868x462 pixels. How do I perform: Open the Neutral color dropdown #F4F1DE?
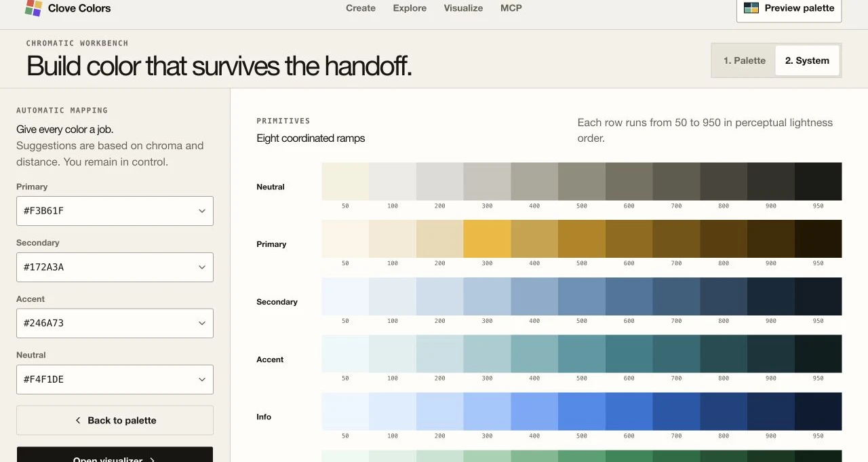pyautogui.click(x=115, y=380)
